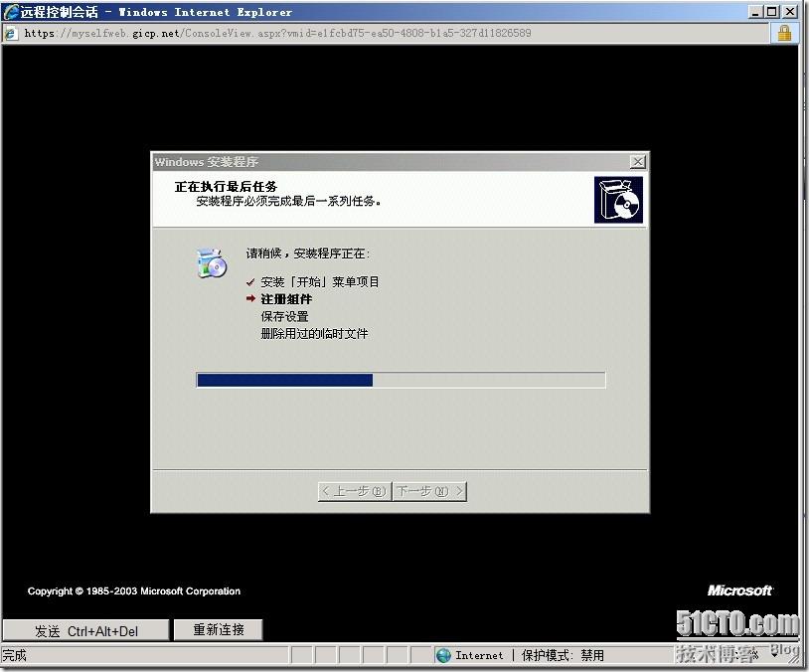Screen dimensions: 809x672
Task: Click the yellow security padlock icon
Action: [x=784, y=33]
